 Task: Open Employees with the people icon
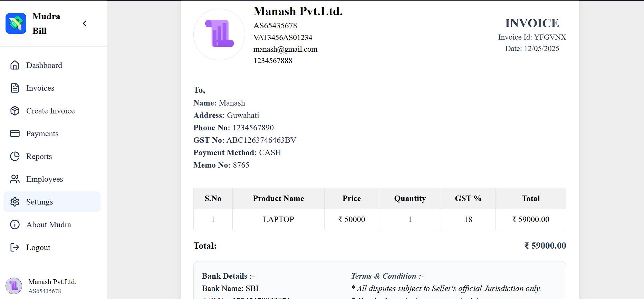pos(15,179)
